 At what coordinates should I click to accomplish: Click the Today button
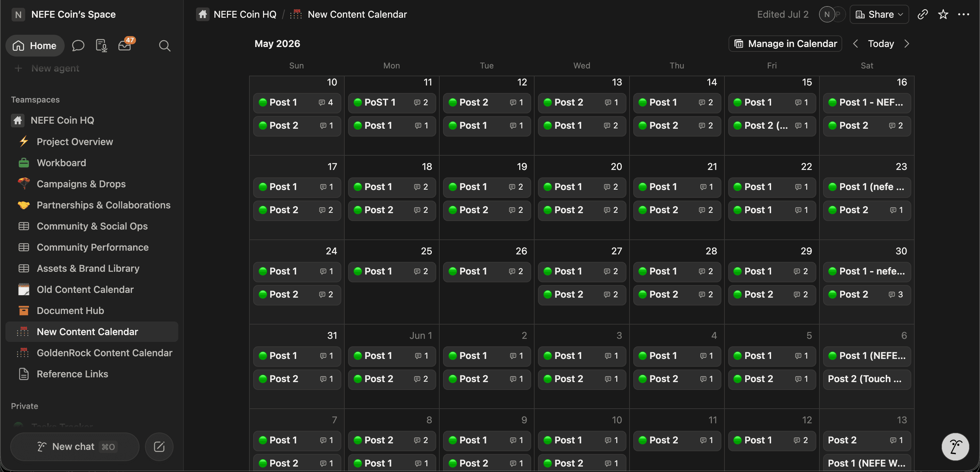(881, 44)
